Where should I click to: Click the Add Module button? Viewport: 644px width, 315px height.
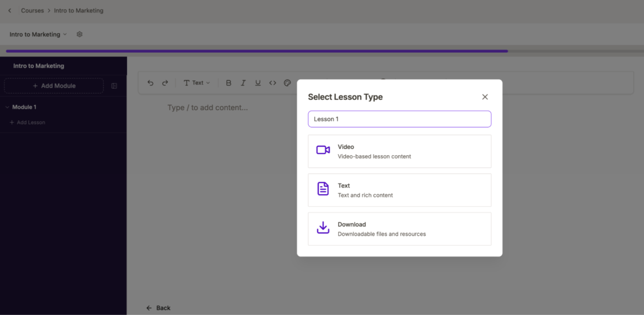click(54, 86)
